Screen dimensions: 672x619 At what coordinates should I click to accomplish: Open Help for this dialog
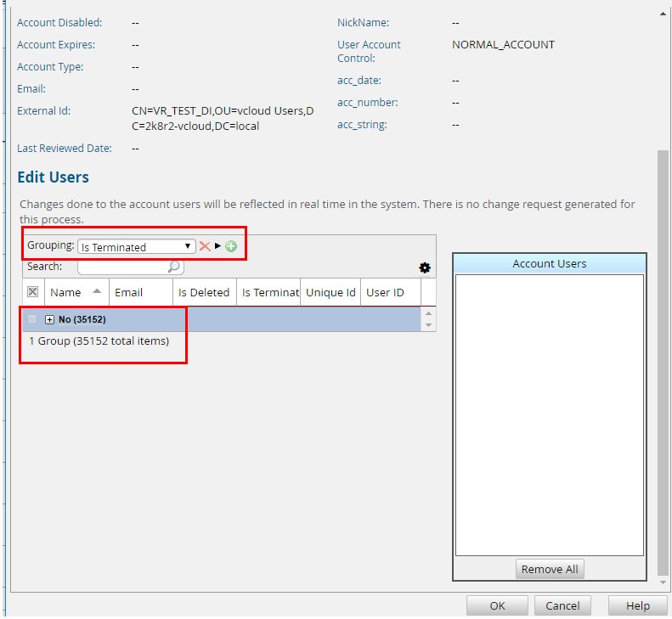coord(637,605)
